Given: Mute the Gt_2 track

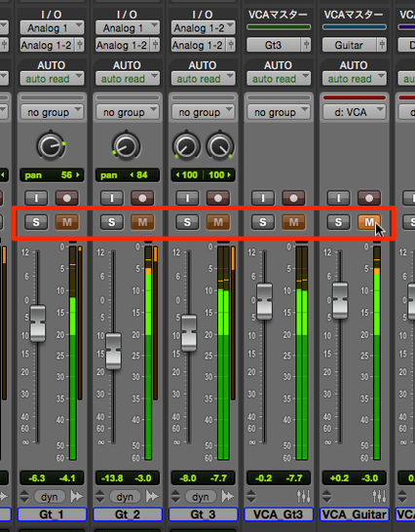Looking at the screenshot, I should point(142,222).
